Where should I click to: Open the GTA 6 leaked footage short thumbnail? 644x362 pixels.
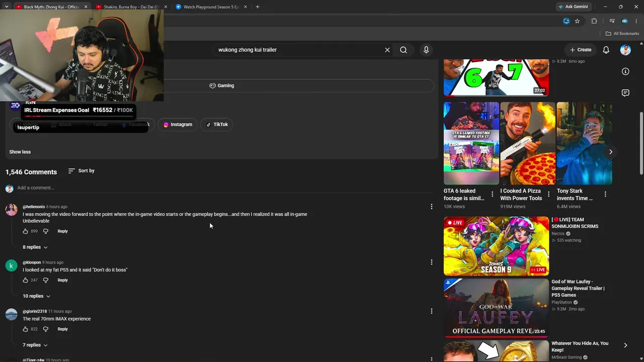coord(471,143)
